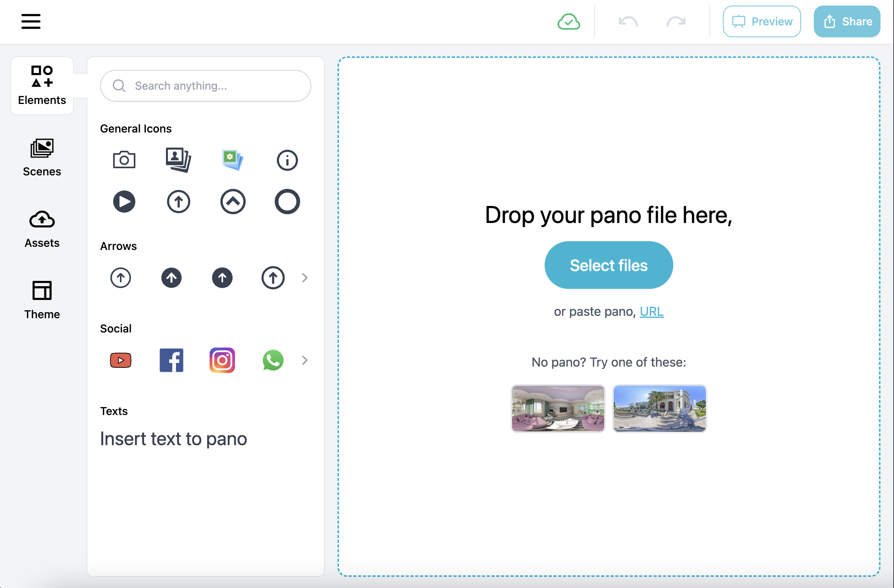Select indoor living room sample pano

click(x=558, y=407)
